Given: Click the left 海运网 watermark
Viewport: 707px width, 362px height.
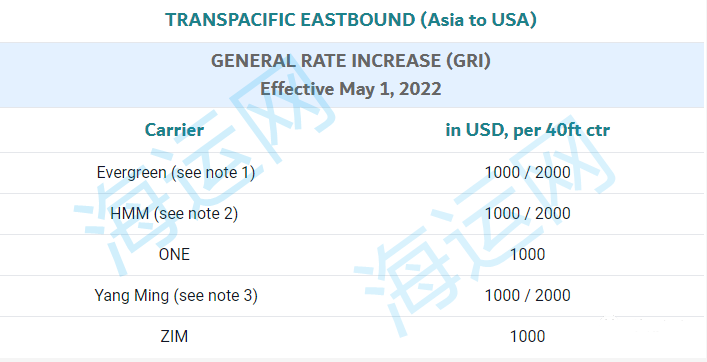Looking at the screenshot, I should 205,171.
